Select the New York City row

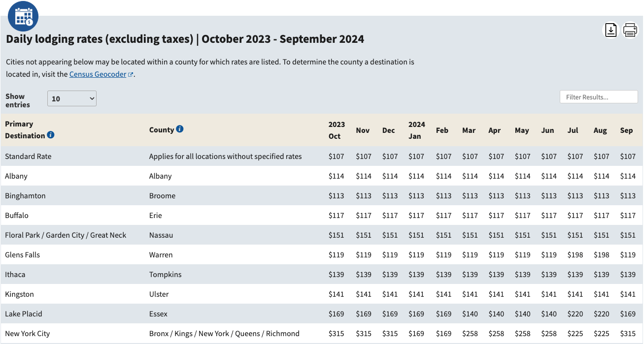point(28,334)
